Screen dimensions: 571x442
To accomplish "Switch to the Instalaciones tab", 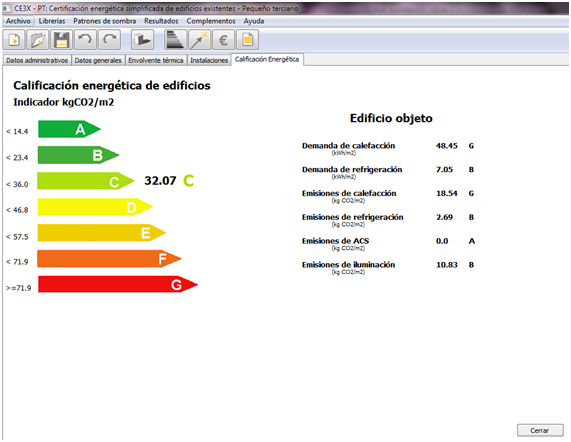I will (x=209, y=60).
